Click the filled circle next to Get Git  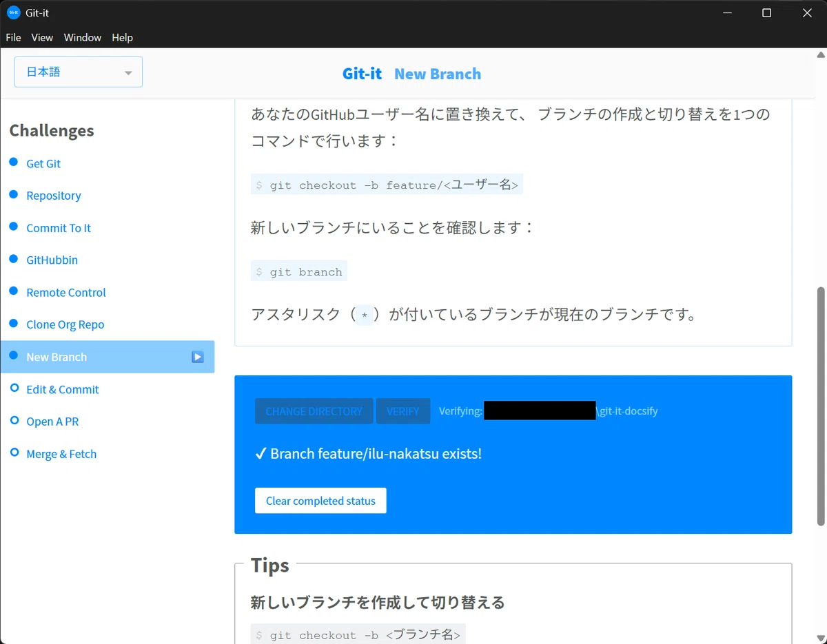[14, 162]
